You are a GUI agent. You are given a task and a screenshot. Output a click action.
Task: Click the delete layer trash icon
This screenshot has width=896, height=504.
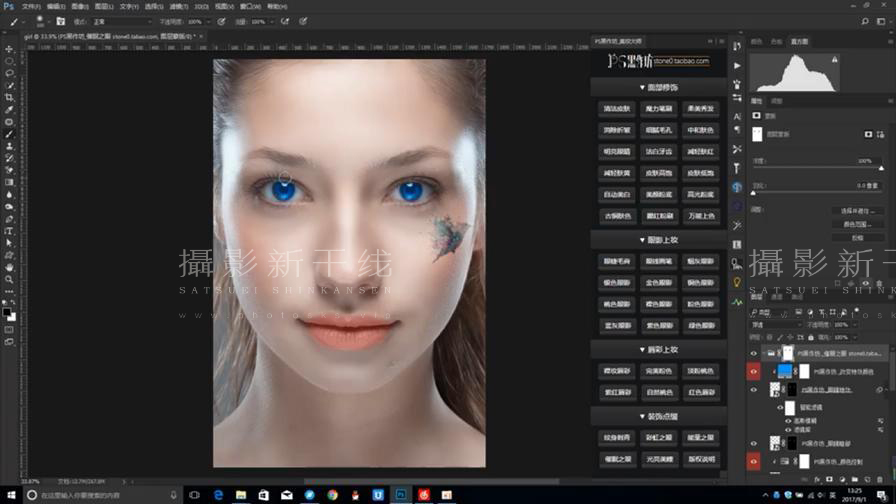(x=879, y=479)
